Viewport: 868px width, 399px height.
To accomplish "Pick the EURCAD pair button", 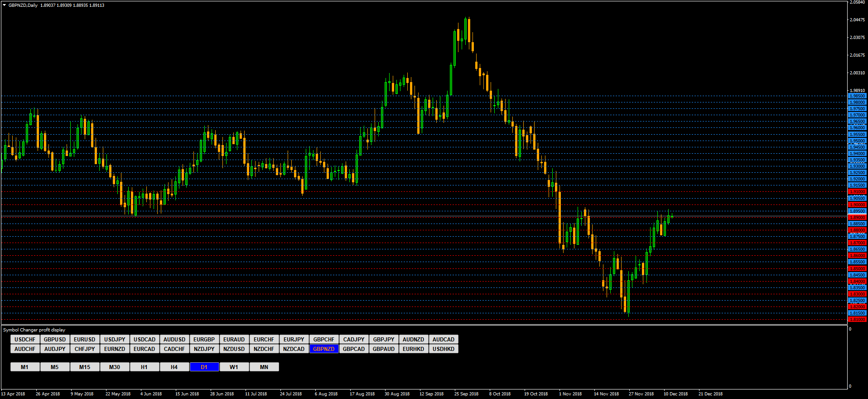I will click(145, 349).
